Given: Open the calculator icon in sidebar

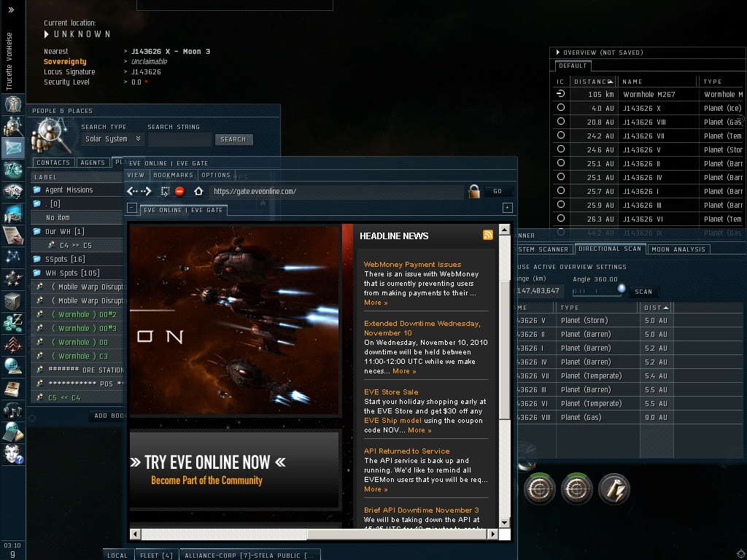Looking at the screenshot, I should pos(13,432).
